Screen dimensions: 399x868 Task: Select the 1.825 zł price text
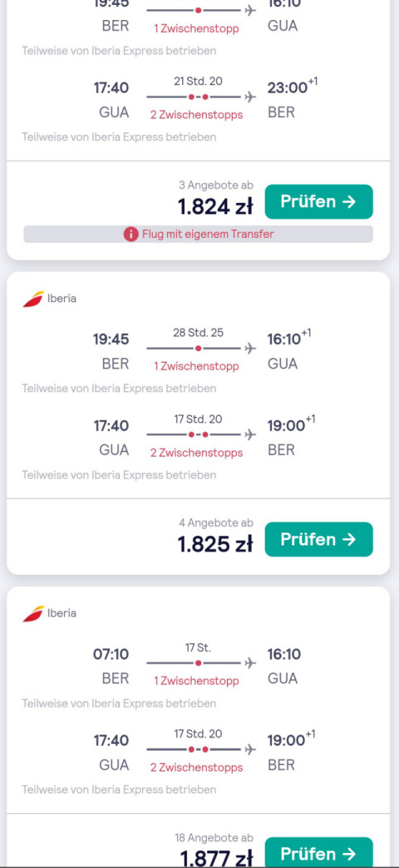215,545
